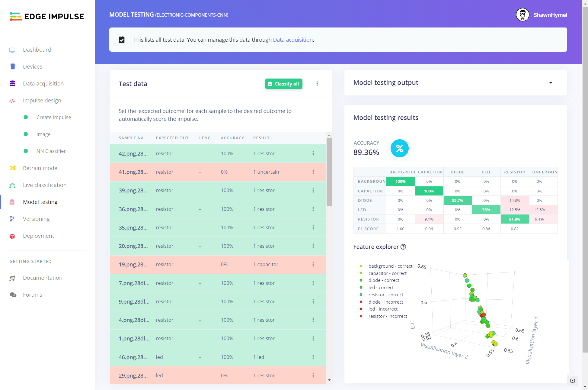This screenshot has height=390, width=588.
Task: Open the Dashboard sidebar icon
Action: (x=12, y=50)
